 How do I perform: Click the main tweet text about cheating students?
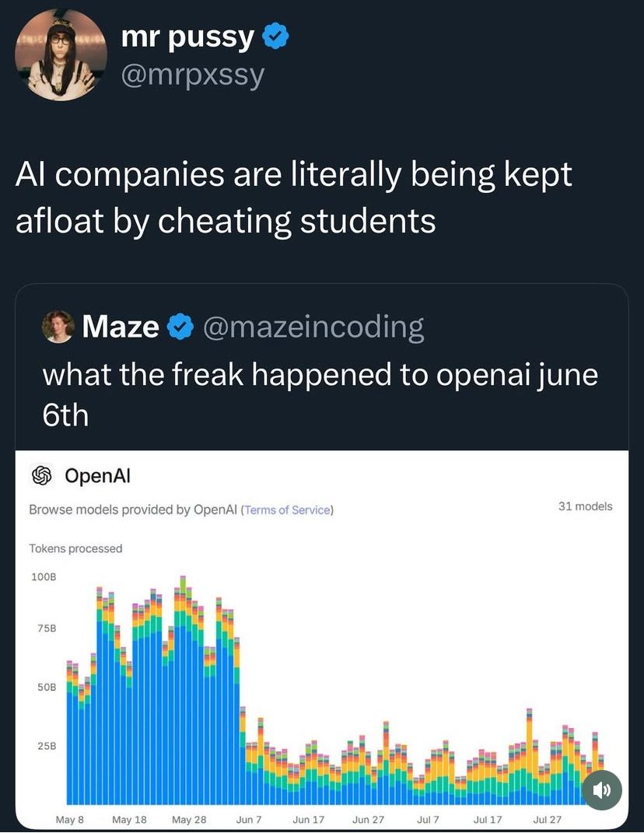pyautogui.click(x=293, y=198)
